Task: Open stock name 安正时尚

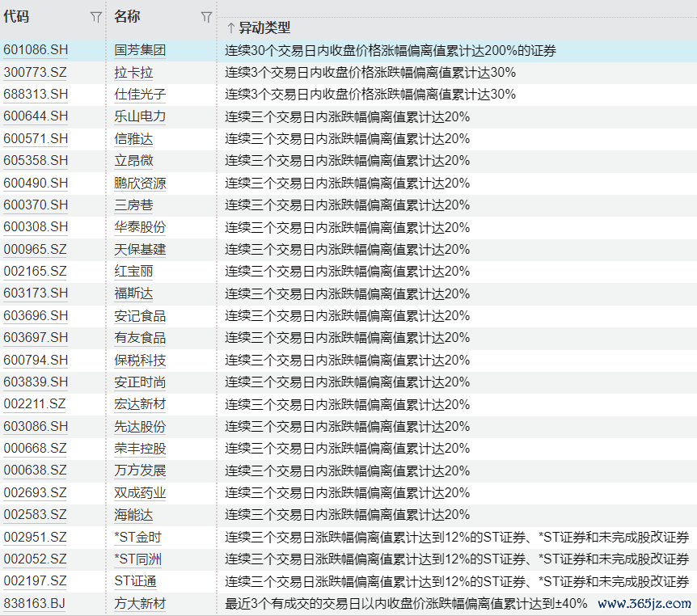Action: (x=140, y=382)
